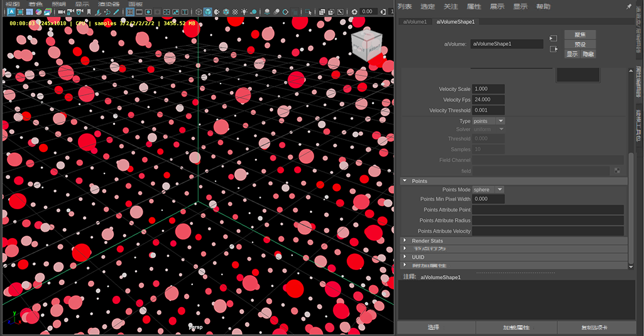Click the 预设 presets button
This screenshot has height=336, width=644.
[580, 45]
